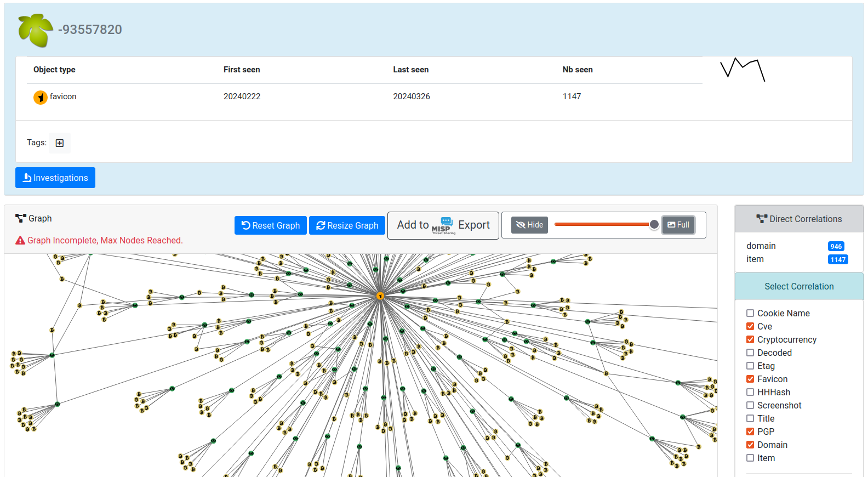Open the domain correlations count badge 946

pos(836,246)
